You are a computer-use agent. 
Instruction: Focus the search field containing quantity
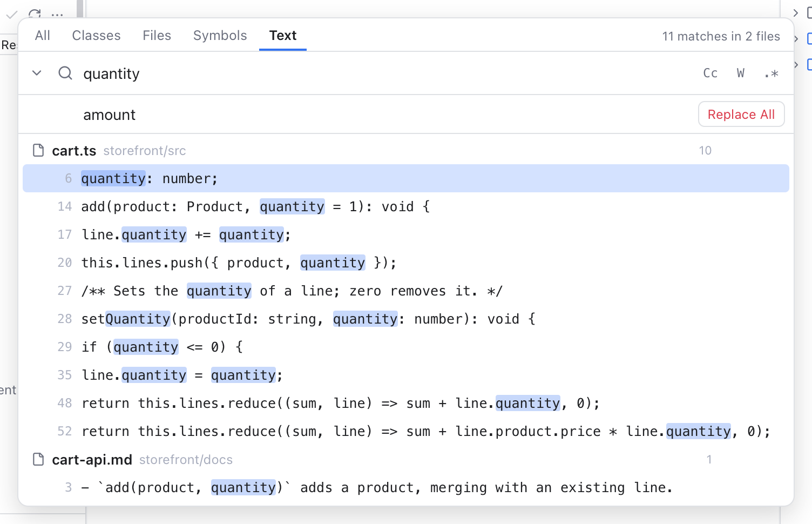point(386,73)
